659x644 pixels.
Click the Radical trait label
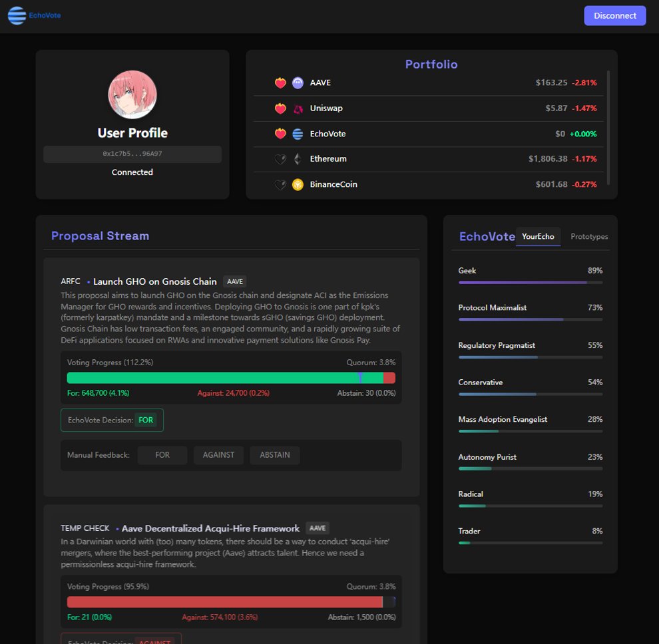tap(471, 494)
